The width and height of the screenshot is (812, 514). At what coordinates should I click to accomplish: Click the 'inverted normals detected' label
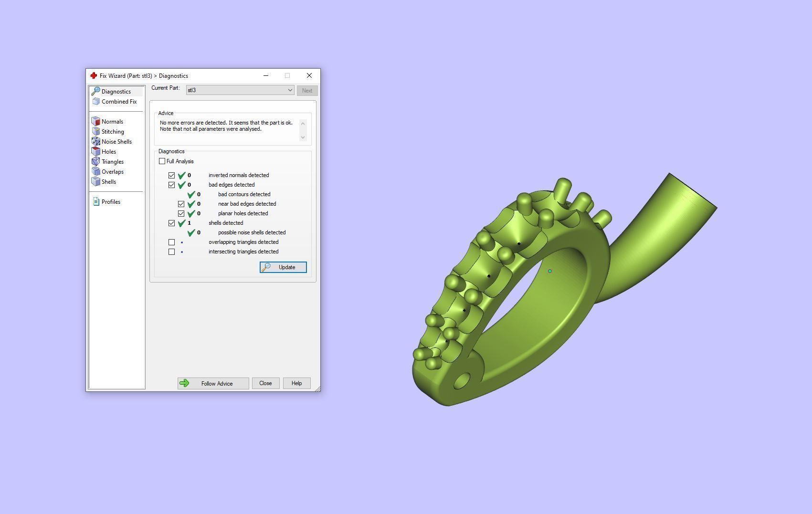click(239, 175)
